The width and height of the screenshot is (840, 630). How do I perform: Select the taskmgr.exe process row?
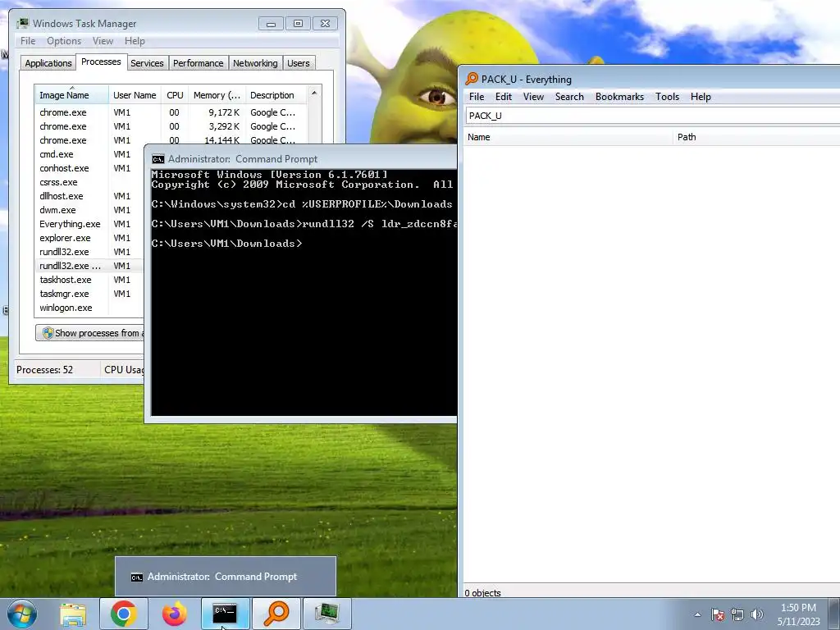(89, 294)
